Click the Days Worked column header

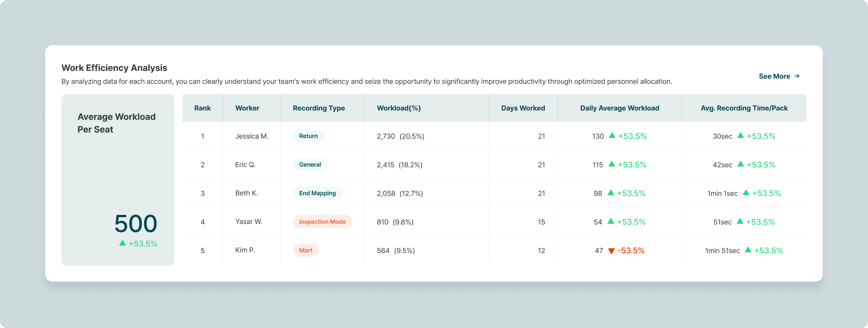pos(523,108)
